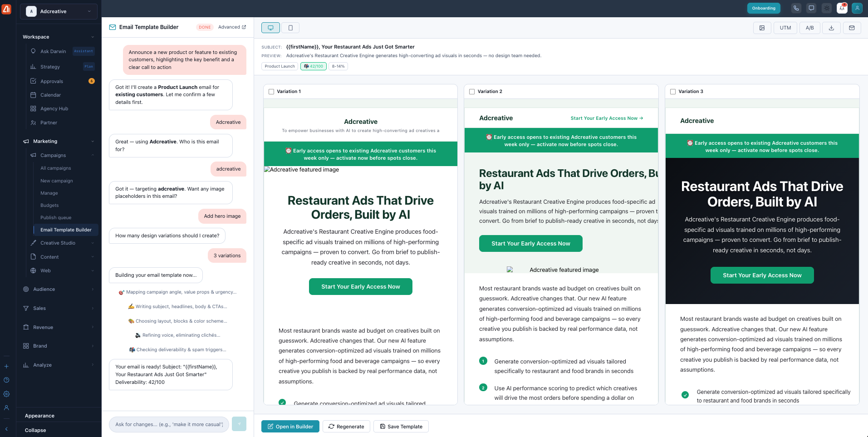Switch to desktop preview icon
Screen dimensions: 868x437
coord(270,28)
